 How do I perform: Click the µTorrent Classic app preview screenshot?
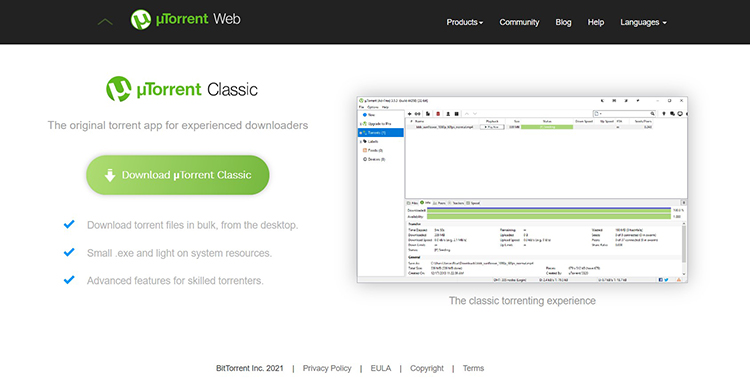coord(522,189)
